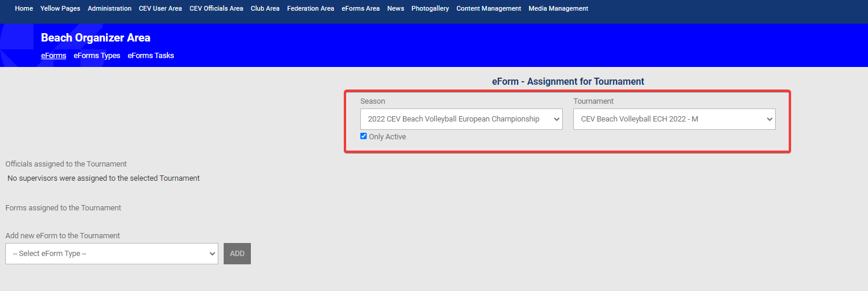
Task: Open the Home menu item
Action: tap(24, 8)
